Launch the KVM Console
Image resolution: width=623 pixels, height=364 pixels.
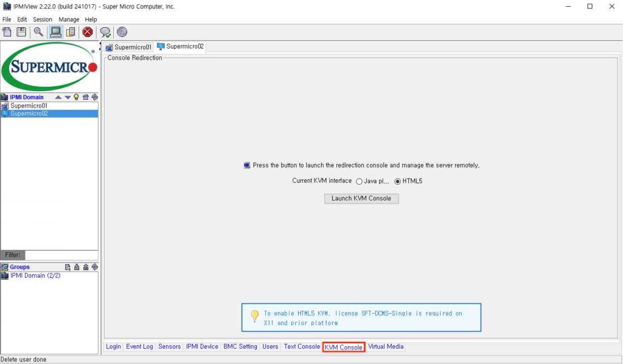pyautogui.click(x=361, y=199)
